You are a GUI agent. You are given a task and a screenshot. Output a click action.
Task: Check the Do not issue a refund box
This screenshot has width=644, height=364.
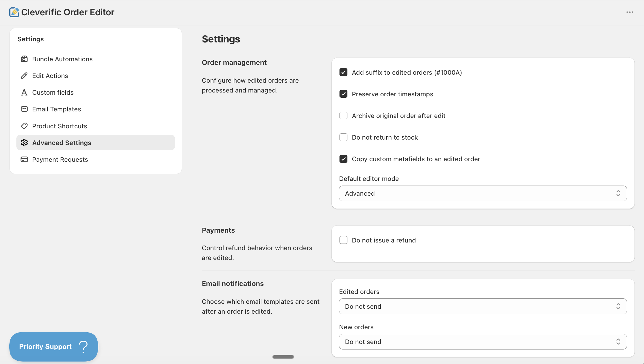click(343, 240)
